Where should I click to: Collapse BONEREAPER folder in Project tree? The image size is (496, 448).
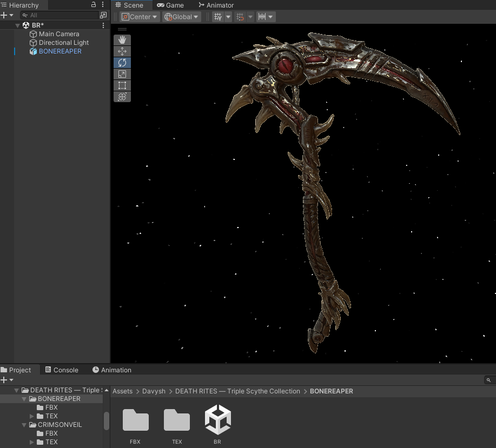(x=24, y=399)
